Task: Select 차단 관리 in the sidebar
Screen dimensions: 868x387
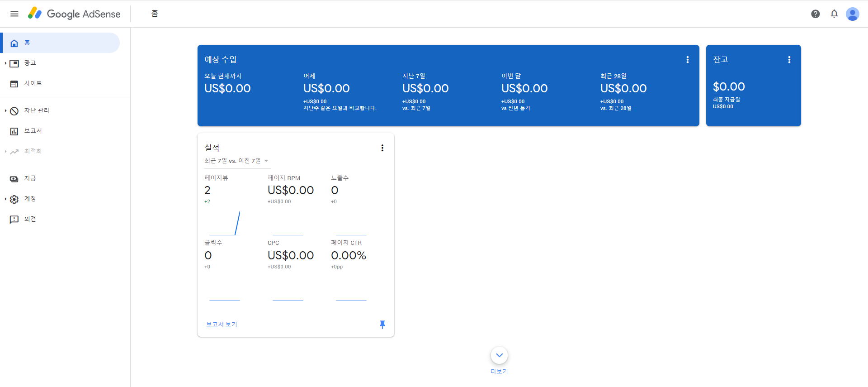Action: click(x=60, y=110)
